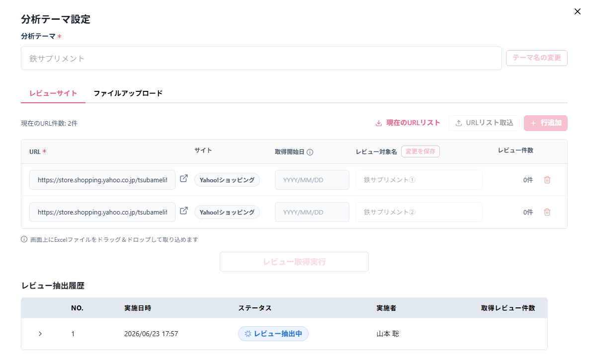Click the 0件 count in the 鉄サプリメント① row
Viewport: 589px width, 364px height.
click(x=528, y=180)
